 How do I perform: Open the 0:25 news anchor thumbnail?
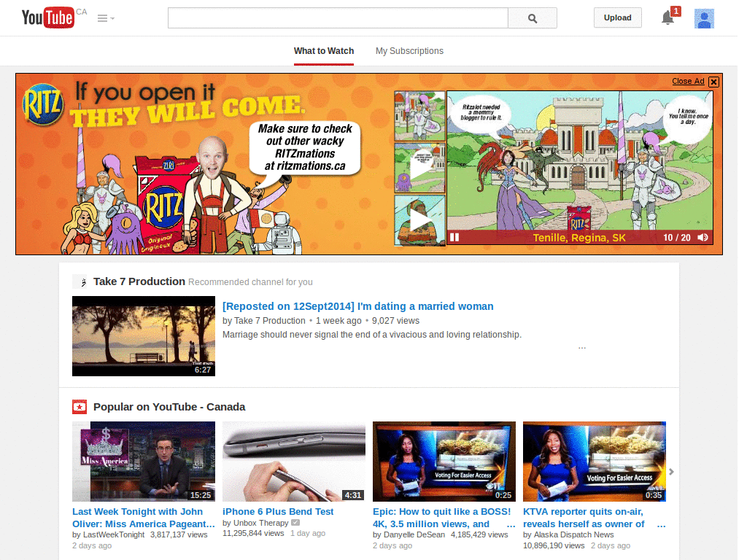[444, 462]
